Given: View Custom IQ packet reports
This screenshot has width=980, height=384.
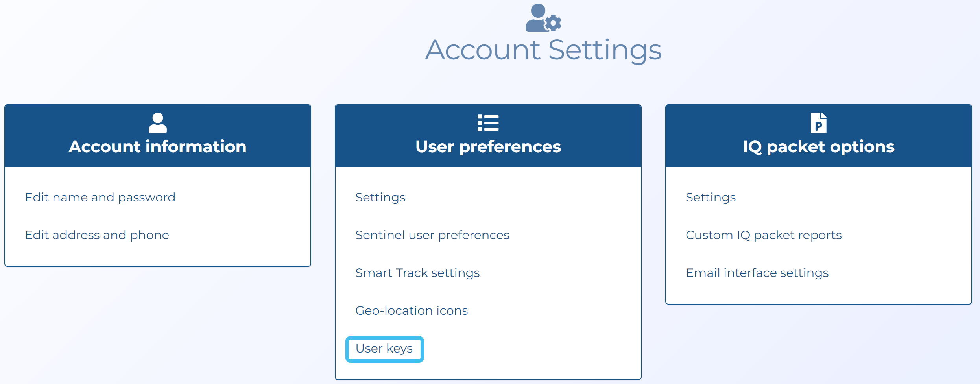Looking at the screenshot, I should 763,235.
